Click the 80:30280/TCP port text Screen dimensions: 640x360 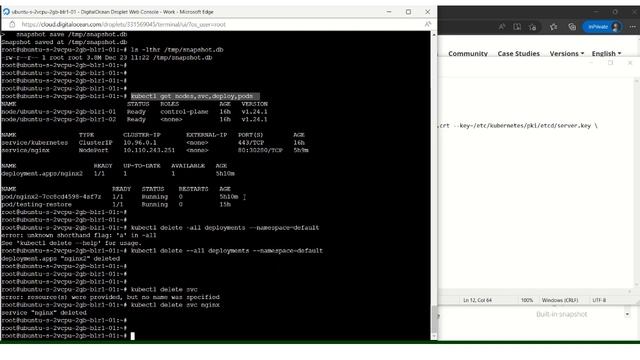coord(260,151)
